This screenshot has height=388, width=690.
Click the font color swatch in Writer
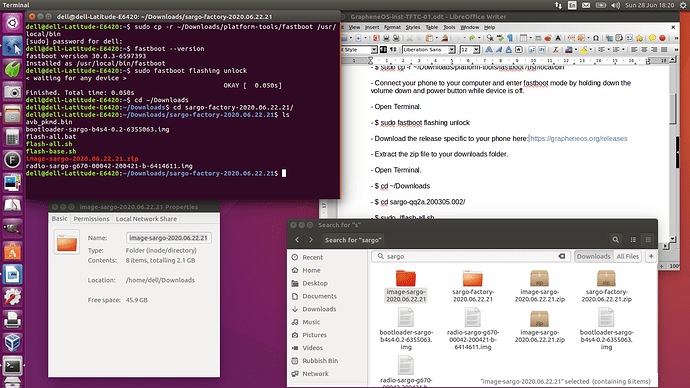569,50
